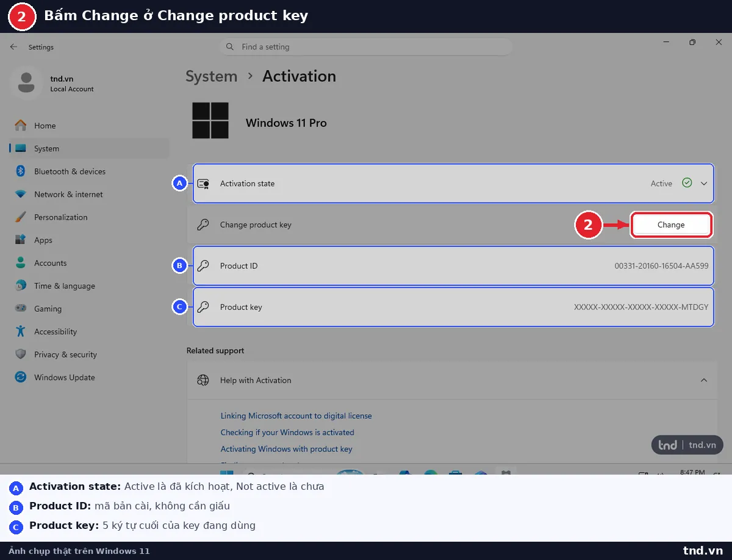Open Accessibility settings
Image resolution: width=732 pixels, height=560 pixels.
coord(89,331)
